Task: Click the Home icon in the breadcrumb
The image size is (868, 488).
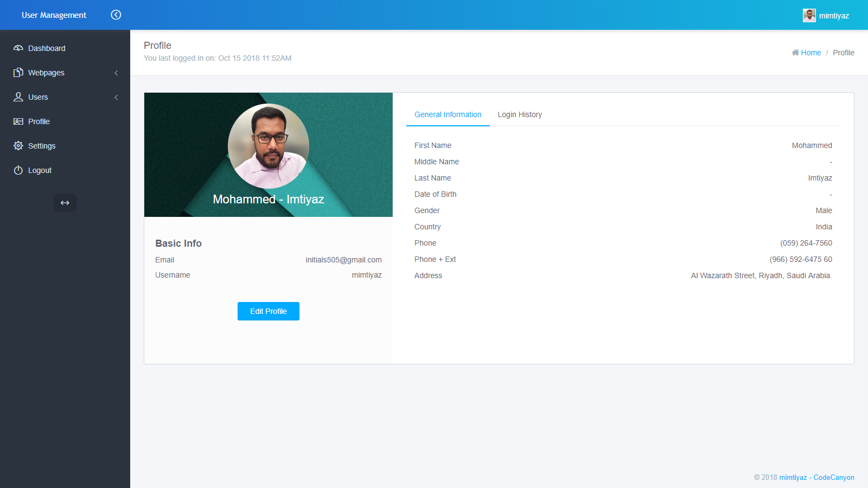Action: (795, 53)
